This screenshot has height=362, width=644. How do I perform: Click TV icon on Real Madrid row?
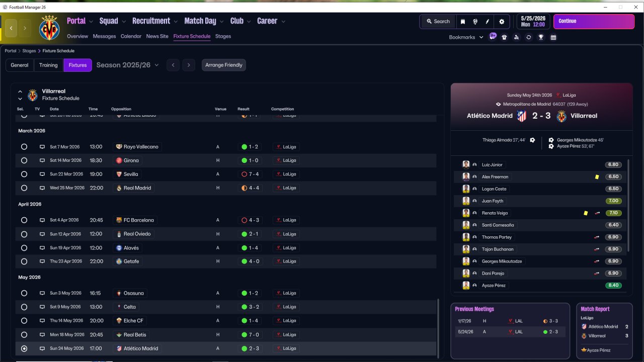tap(42, 188)
